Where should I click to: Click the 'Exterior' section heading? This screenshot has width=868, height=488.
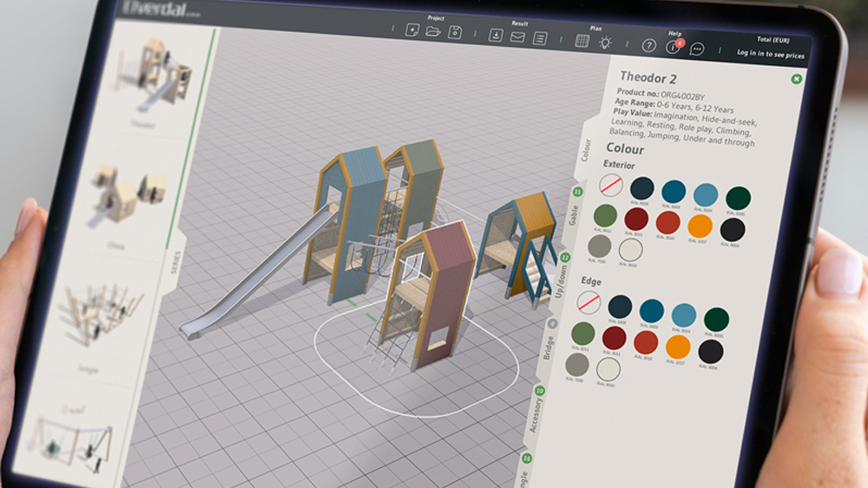(619, 164)
